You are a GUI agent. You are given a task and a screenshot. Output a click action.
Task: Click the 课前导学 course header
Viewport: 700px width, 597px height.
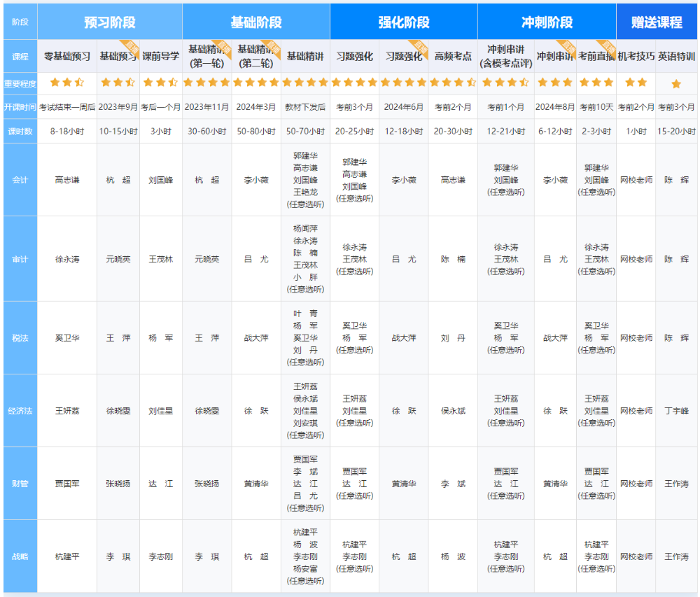click(x=161, y=56)
